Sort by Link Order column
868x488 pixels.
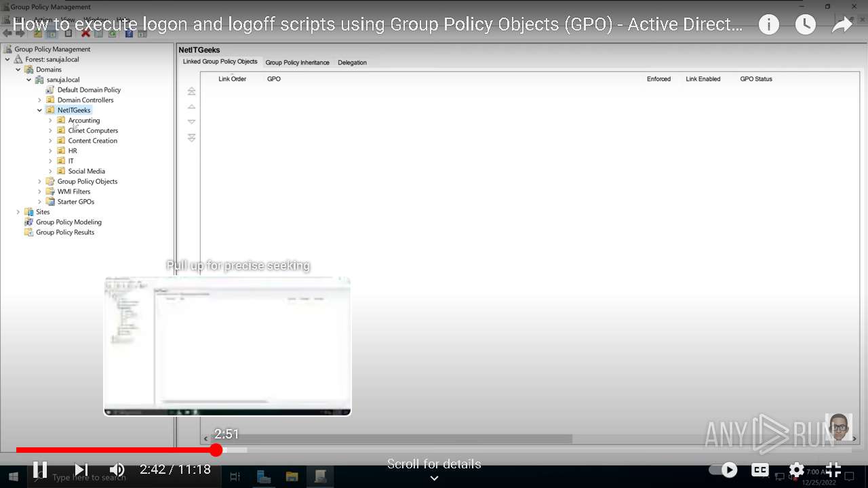[x=232, y=79]
